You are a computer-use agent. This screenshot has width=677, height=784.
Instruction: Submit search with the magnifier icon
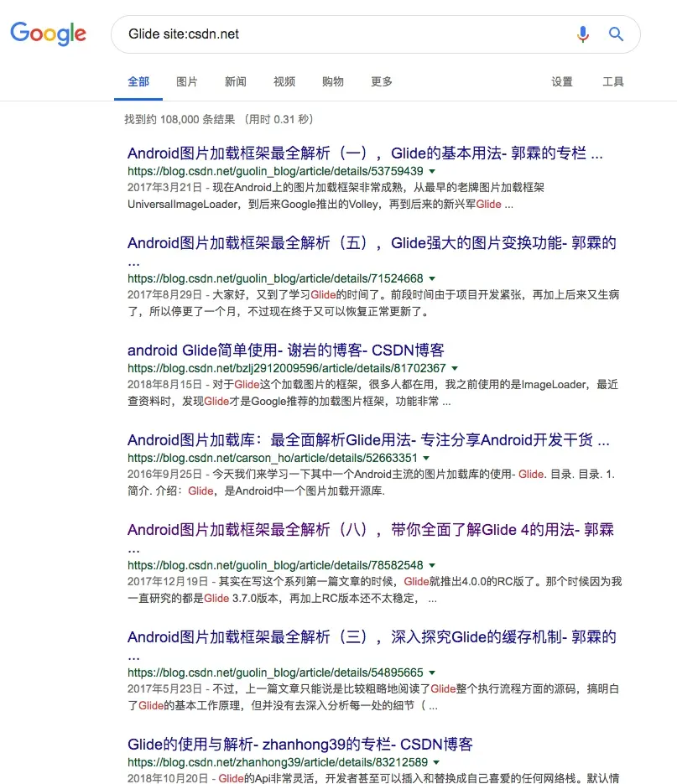coord(616,34)
